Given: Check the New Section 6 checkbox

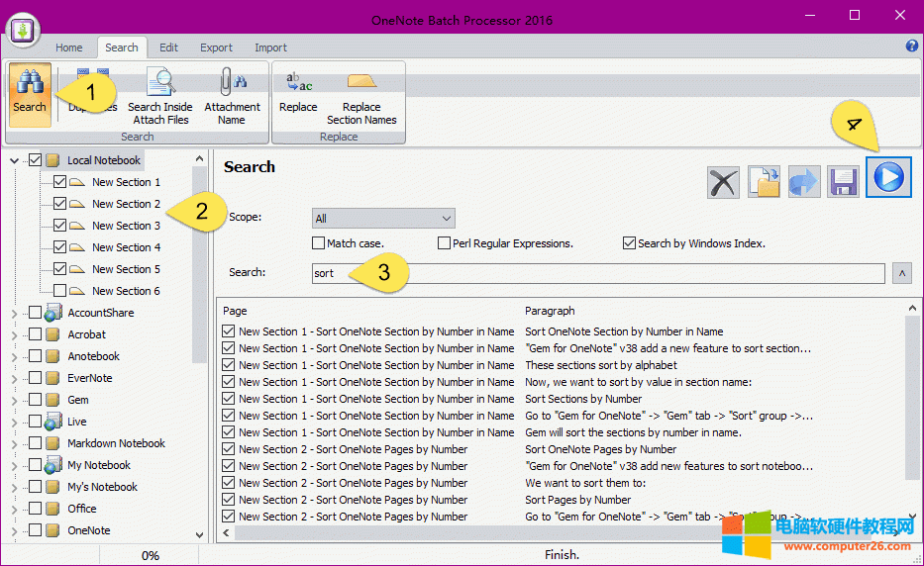Looking at the screenshot, I should tap(60, 291).
